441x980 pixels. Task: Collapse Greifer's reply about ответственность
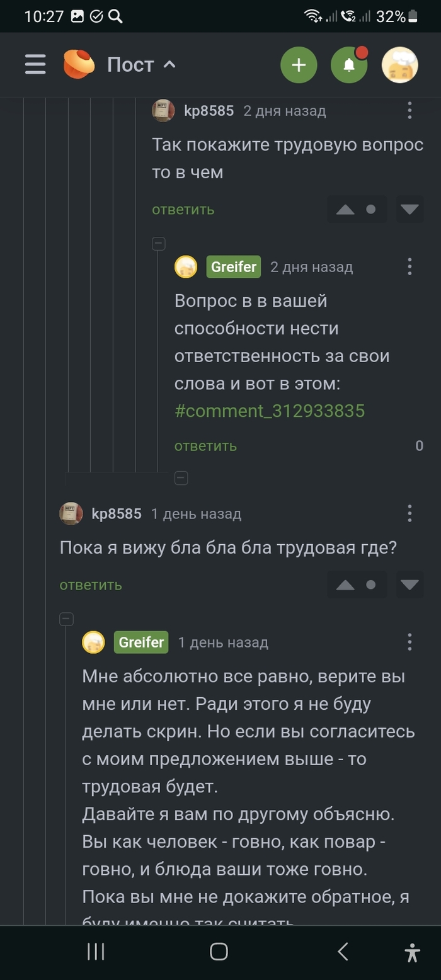click(159, 243)
